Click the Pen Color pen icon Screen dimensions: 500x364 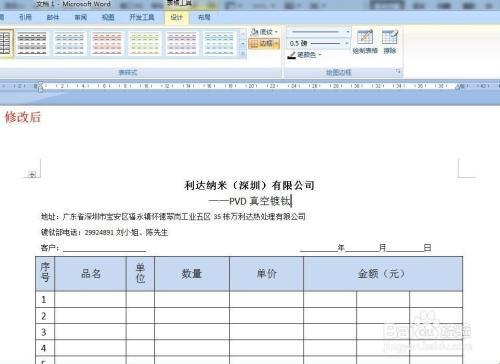(x=292, y=55)
